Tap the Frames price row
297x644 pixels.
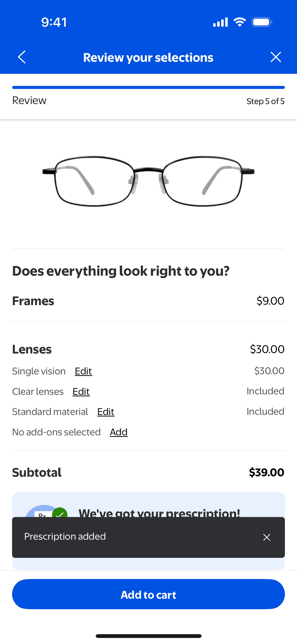148,301
